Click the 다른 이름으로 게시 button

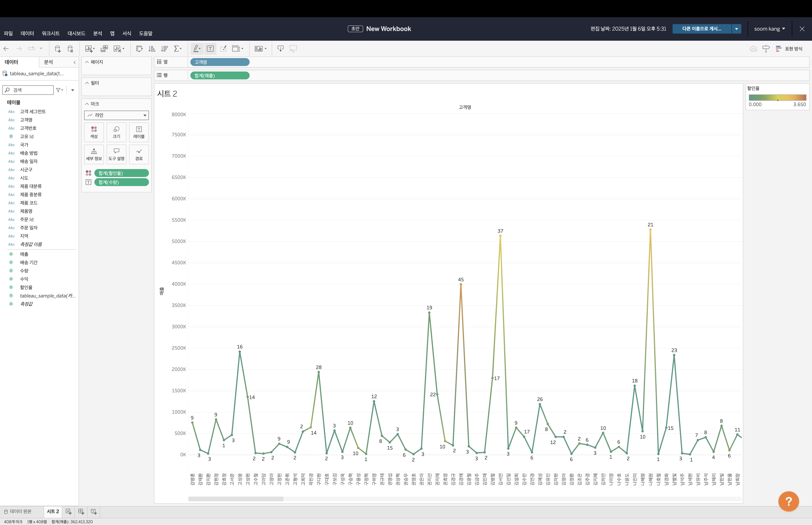click(702, 29)
